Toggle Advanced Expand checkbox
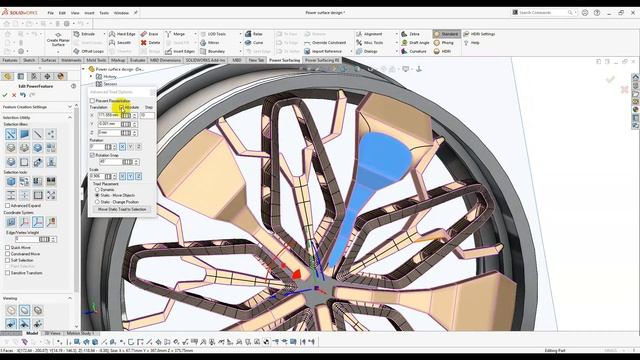 click(x=7, y=205)
